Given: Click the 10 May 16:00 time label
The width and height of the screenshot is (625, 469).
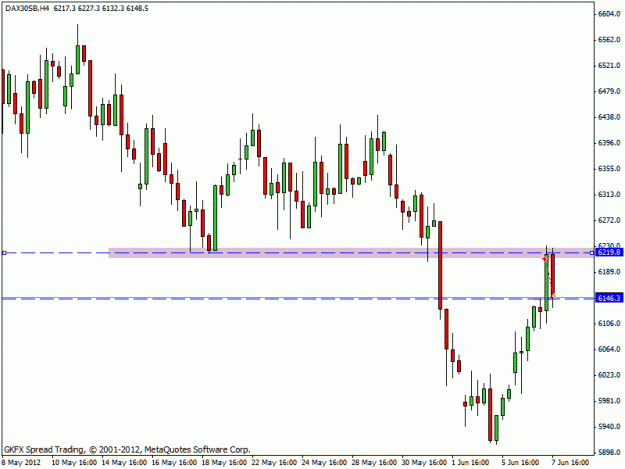Looking at the screenshot, I should pos(75,462).
